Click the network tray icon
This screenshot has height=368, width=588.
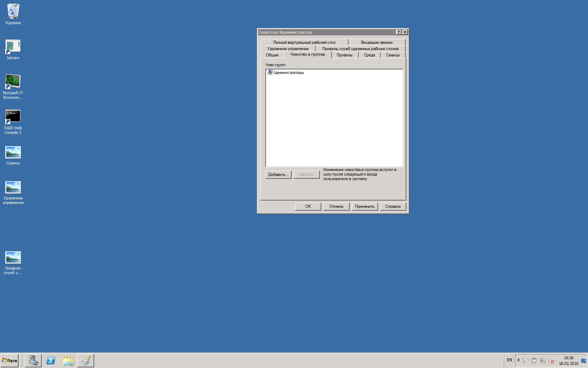[x=543, y=360]
